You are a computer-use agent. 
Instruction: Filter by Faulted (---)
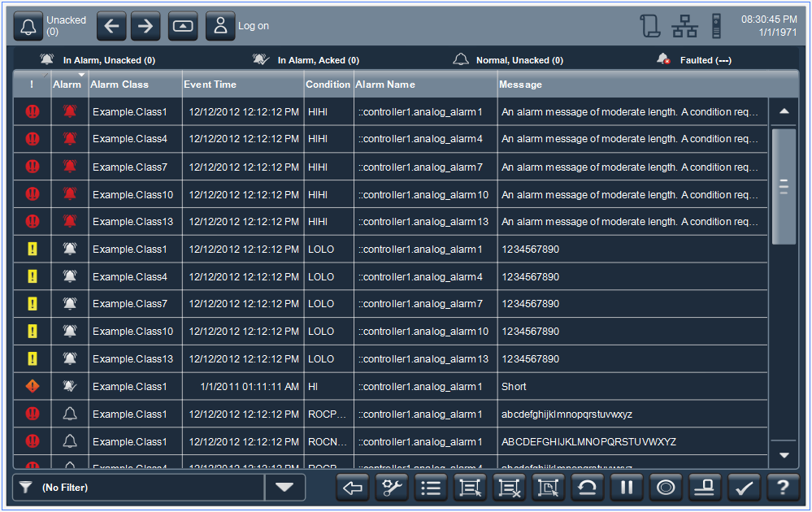[x=694, y=60]
